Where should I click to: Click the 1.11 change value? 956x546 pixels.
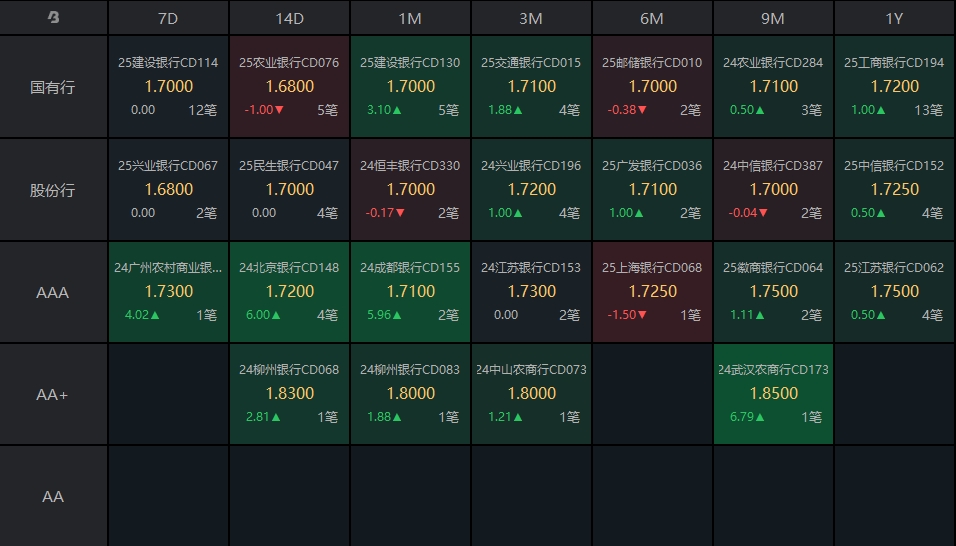[x=747, y=315]
